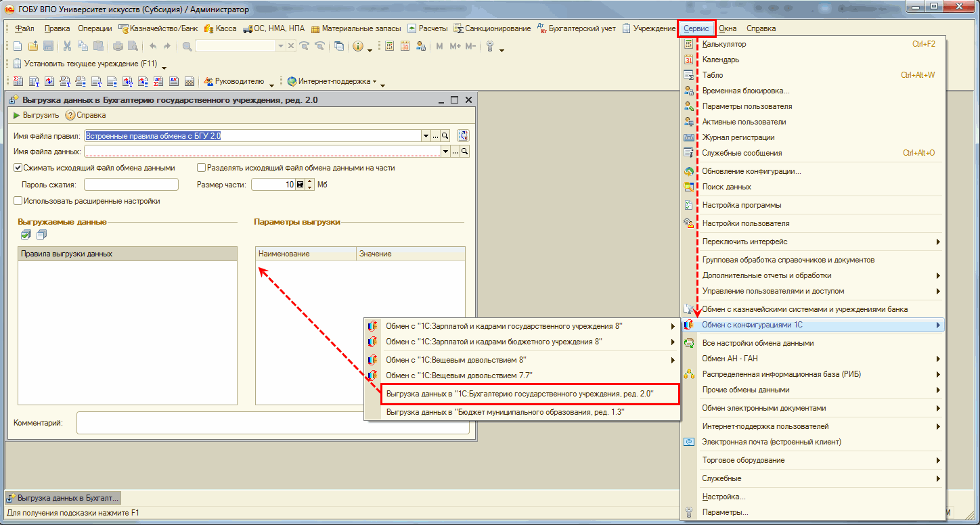Screen dimensions: 980x525
Task: Click the first report icon with red sigma
Action: (x=18, y=81)
